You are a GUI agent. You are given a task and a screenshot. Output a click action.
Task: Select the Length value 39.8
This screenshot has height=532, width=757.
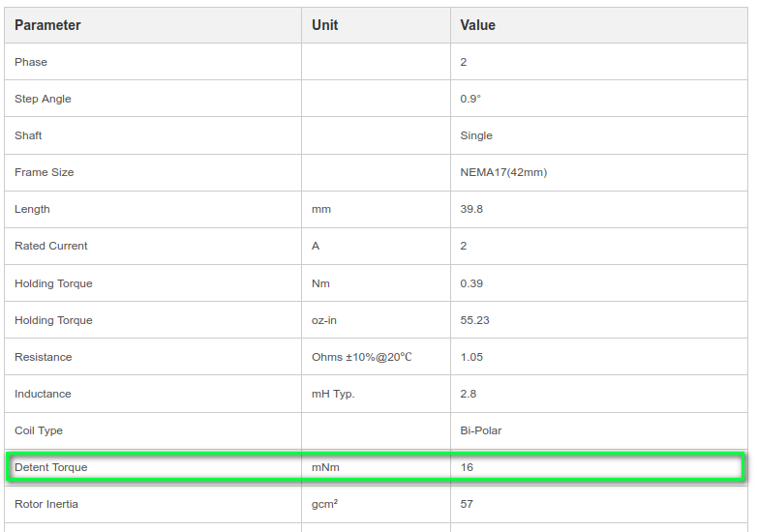coord(471,209)
